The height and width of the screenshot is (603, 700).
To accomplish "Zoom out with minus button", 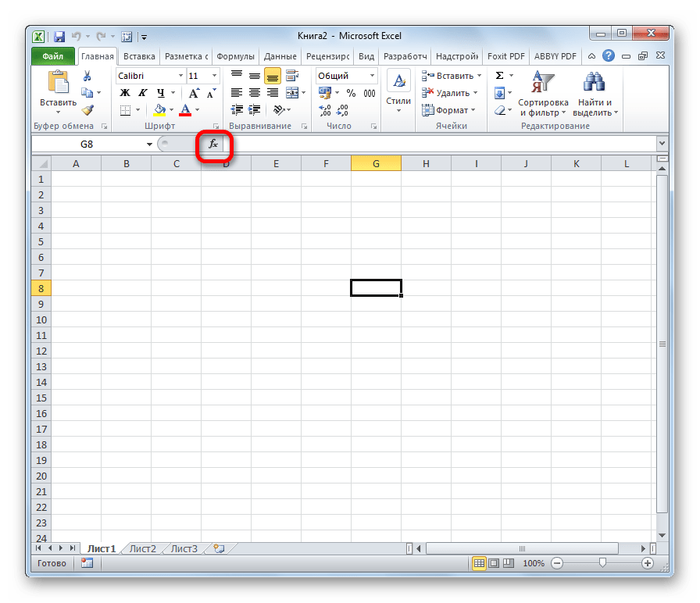I will tap(557, 563).
